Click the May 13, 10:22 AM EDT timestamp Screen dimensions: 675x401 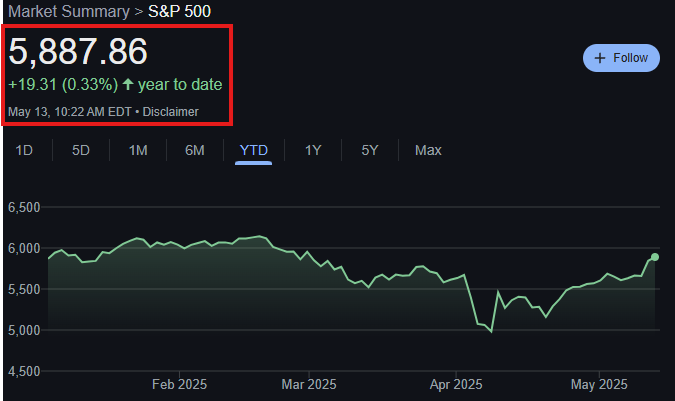click(70, 112)
